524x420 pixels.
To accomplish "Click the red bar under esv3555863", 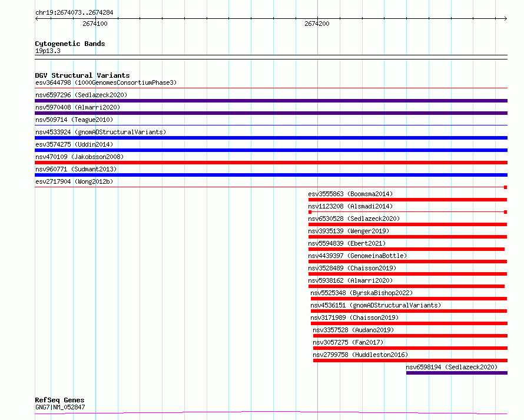I will [407, 200].
